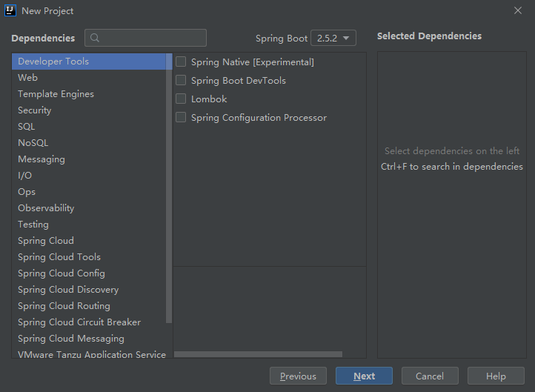The width and height of the screenshot is (535, 392).
Task: Tick the Lombok checkbox
Action: [x=181, y=99]
